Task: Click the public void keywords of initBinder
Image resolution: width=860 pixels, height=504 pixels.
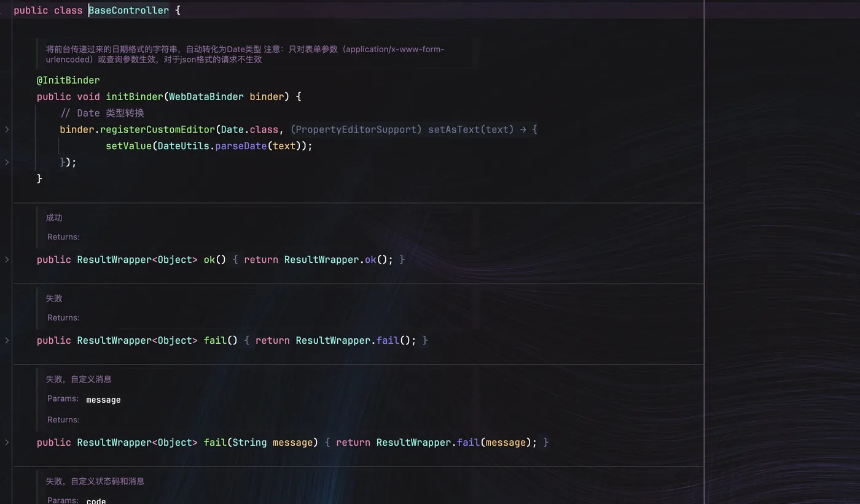Action: [x=68, y=97]
